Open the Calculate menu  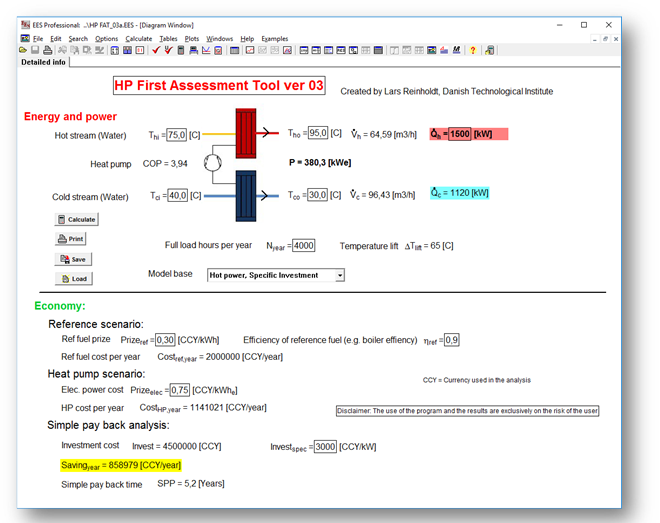(138, 38)
